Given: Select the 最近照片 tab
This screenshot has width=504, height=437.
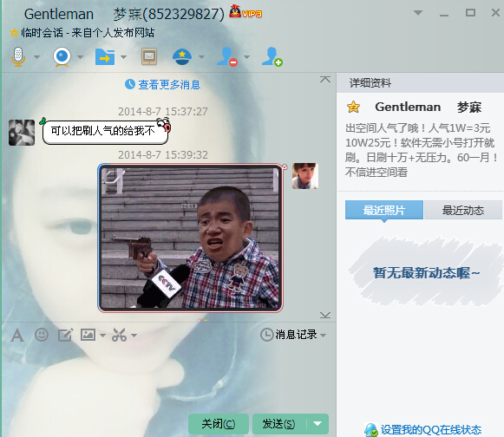Looking at the screenshot, I should click(x=384, y=210).
